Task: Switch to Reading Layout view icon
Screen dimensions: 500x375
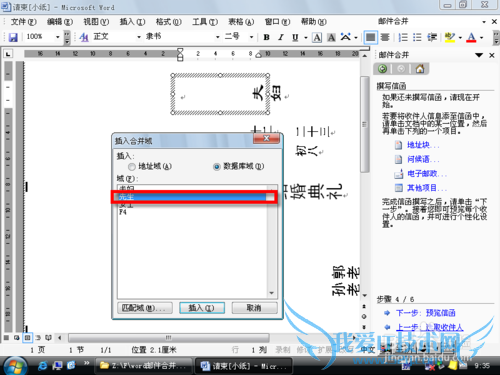Action: click(49, 338)
